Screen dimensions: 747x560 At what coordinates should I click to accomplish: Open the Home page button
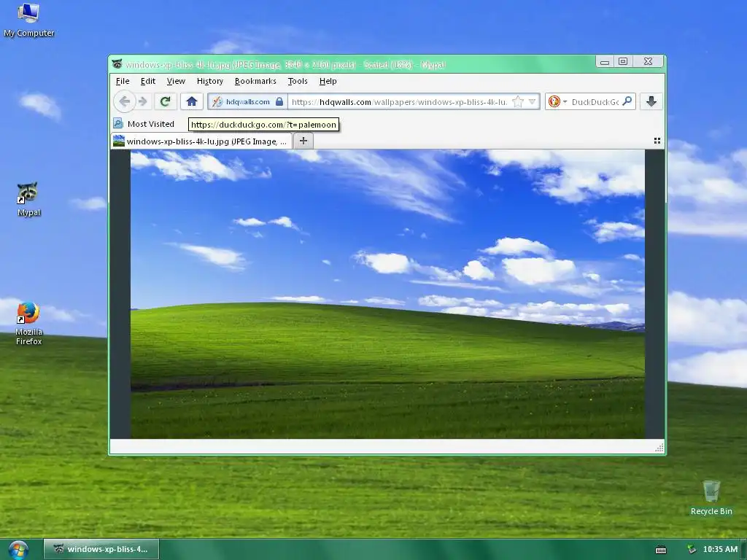point(192,101)
